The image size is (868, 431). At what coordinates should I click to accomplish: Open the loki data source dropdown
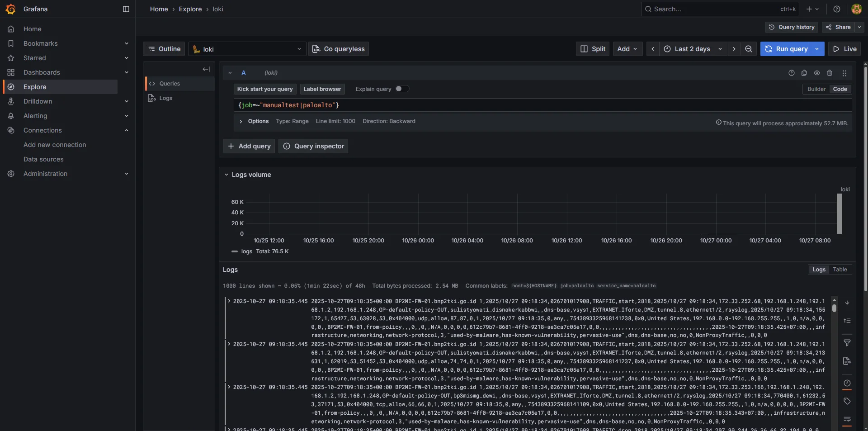(x=247, y=49)
